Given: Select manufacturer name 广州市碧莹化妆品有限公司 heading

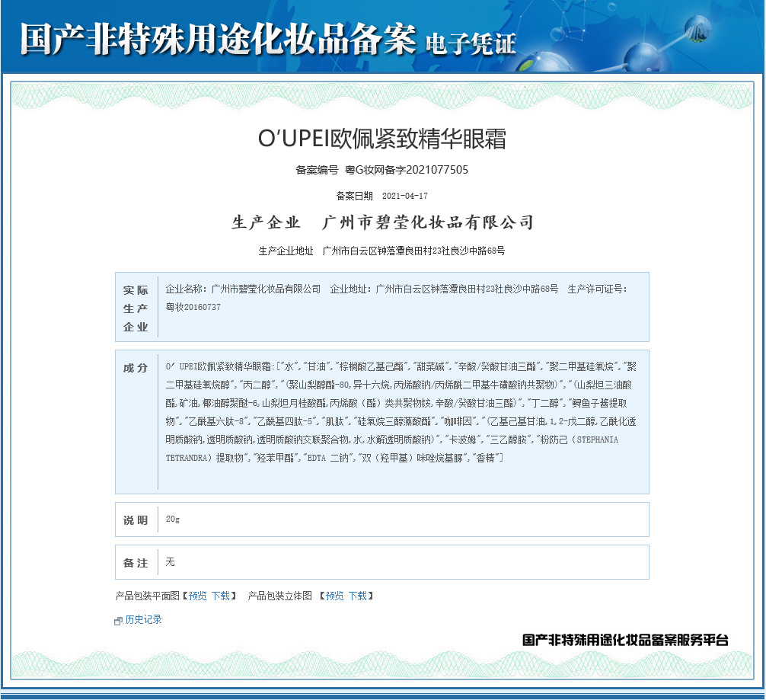Looking at the screenshot, I should (x=428, y=222).
